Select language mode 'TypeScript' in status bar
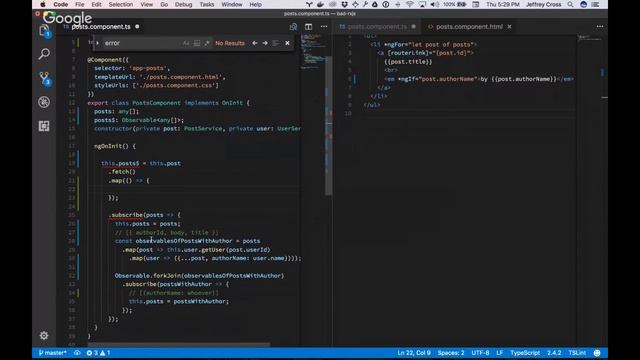This screenshot has width=640, height=360. pos(525,353)
